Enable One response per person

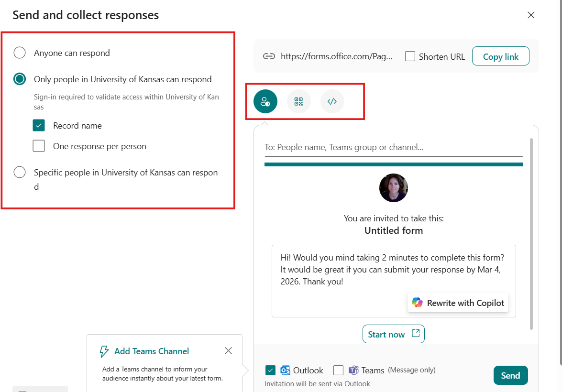tap(39, 146)
